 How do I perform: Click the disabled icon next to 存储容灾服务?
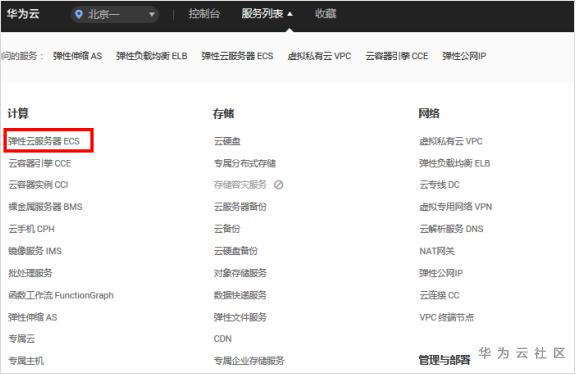(x=278, y=185)
